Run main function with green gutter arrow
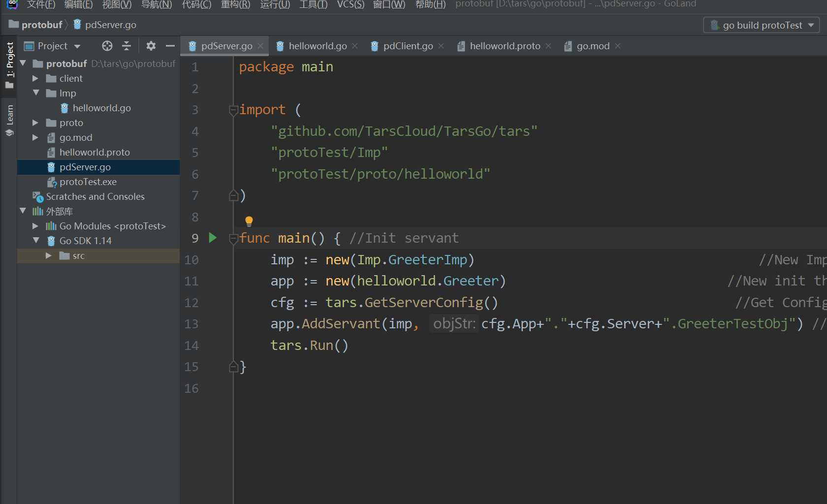Viewport: 827px width, 504px height. coord(213,238)
